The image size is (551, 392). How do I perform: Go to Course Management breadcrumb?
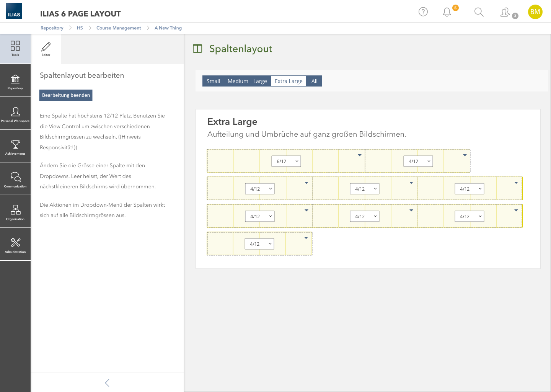click(119, 28)
